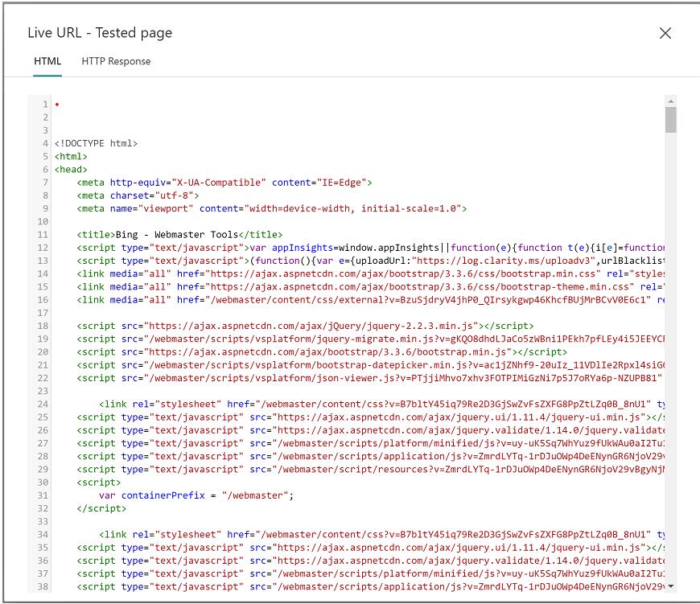
Task: Click the <html> tag on line 5
Action: pos(71,156)
